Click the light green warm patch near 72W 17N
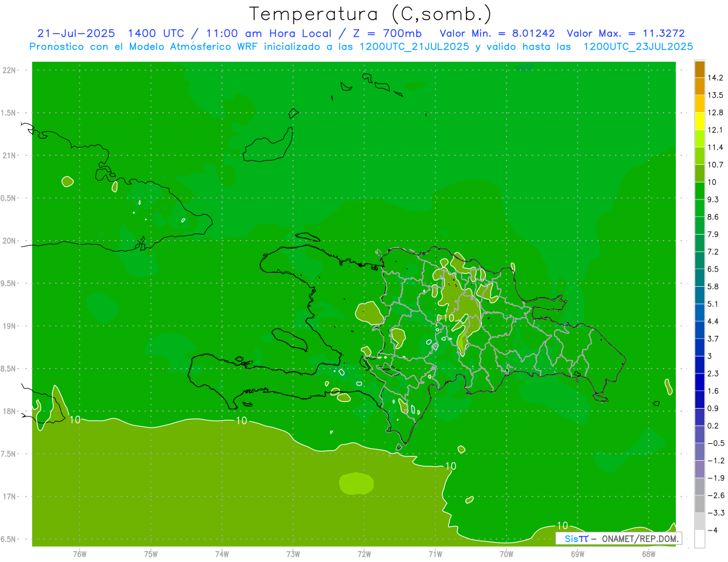 click(x=356, y=483)
